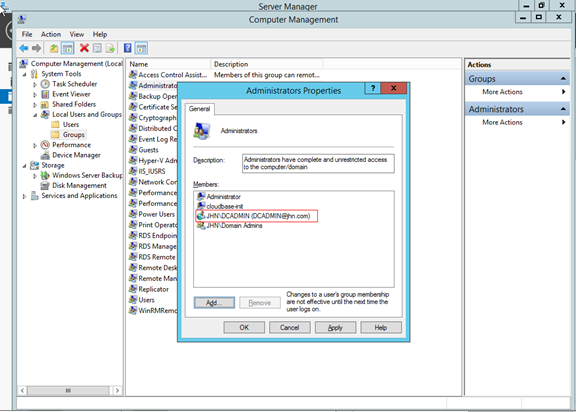Click the Cancel button
The height and width of the screenshot is (412, 580).
(x=290, y=327)
